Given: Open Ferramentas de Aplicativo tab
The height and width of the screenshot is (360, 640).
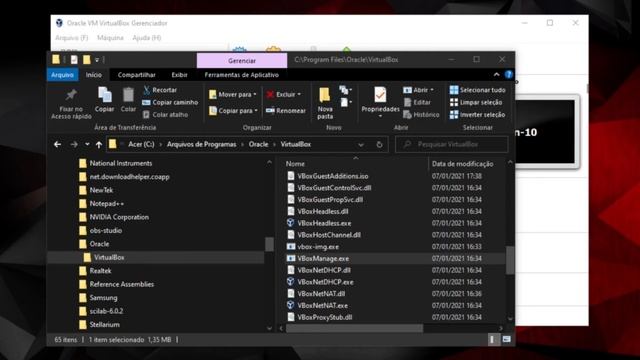Looking at the screenshot, I should click(x=242, y=75).
